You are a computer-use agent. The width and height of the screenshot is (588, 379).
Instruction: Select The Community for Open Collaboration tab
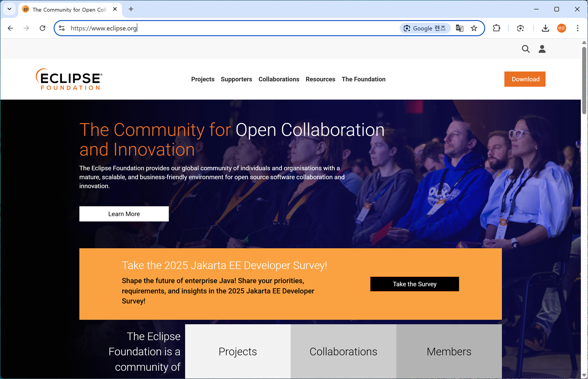70,10
